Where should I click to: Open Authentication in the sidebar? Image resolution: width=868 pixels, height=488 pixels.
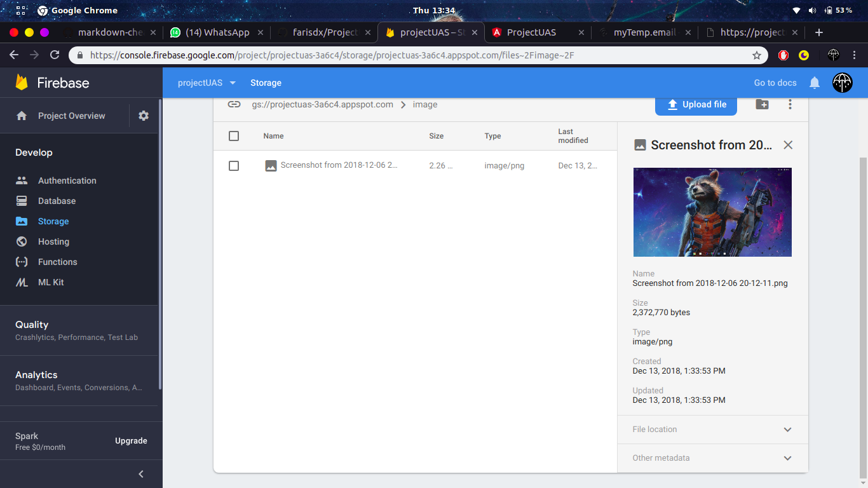coord(67,180)
